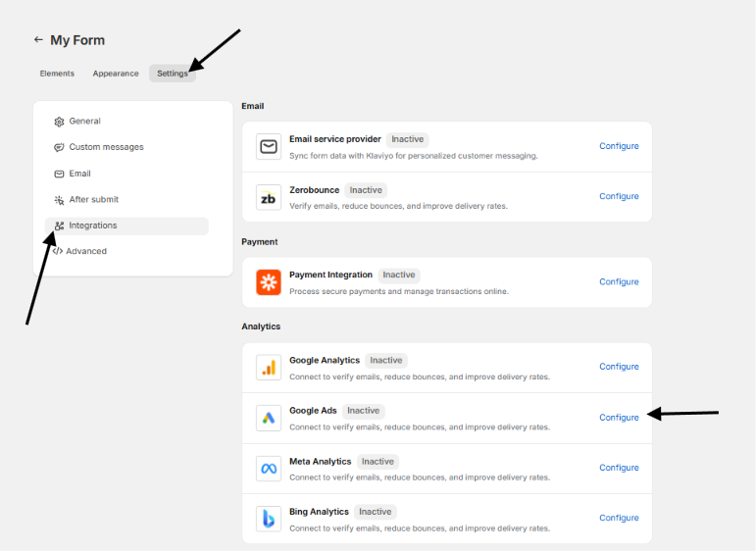756x551 pixels.
Task: Click the After submit cursor icon
Action: coord(59,200)
